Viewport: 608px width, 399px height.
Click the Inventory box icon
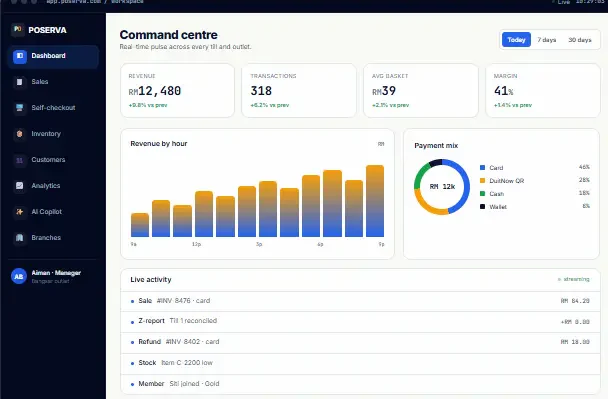20,134
